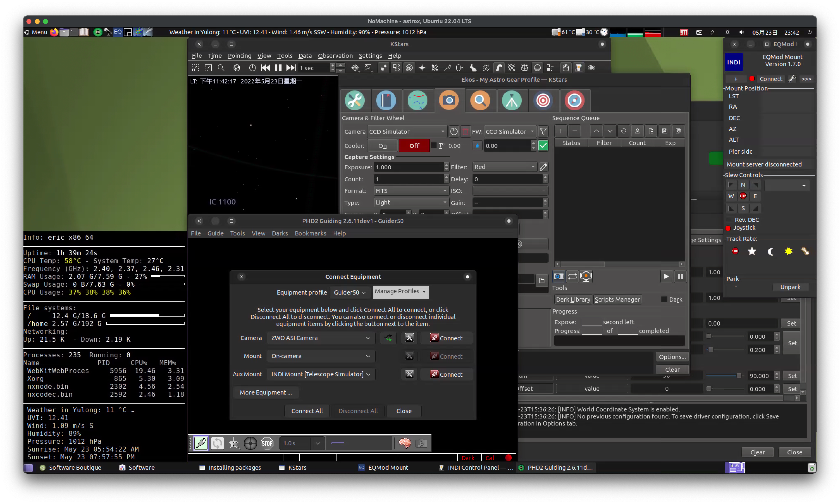Image resolution: width=840 pixels, height=504 pixels.
Task: Select solar sun track rate in EQMod
Action: coord(789,252)
